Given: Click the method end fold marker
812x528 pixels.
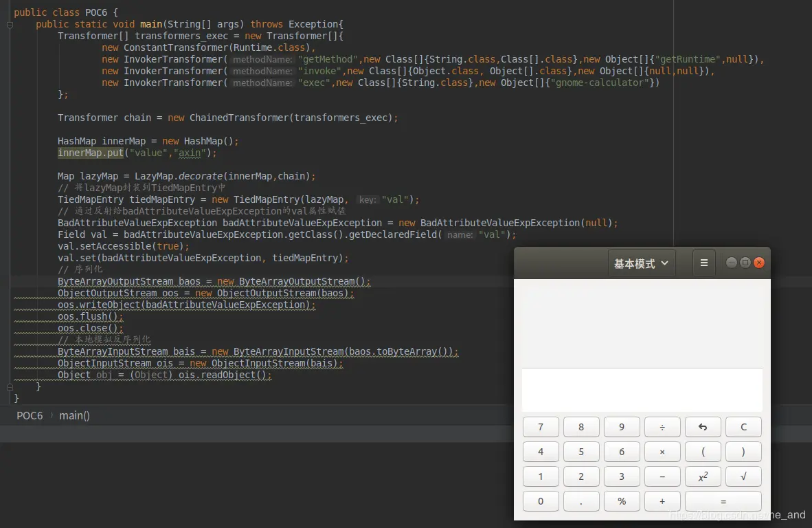Looking at the screenshot, I should coord(10,386).
